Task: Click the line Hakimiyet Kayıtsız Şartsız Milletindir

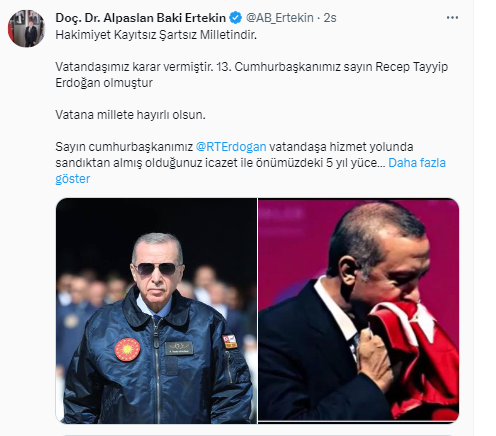Action: pyautogui.click(x=156, y=35)
